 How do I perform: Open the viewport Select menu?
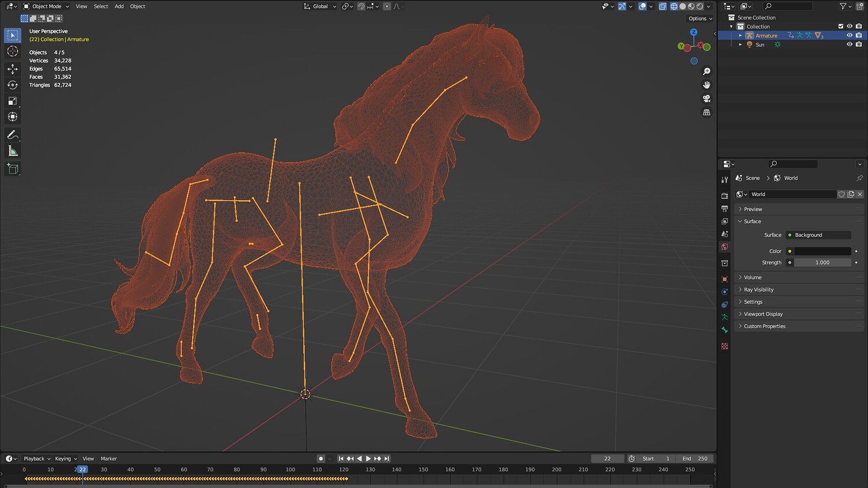click(x=101, y=6)
